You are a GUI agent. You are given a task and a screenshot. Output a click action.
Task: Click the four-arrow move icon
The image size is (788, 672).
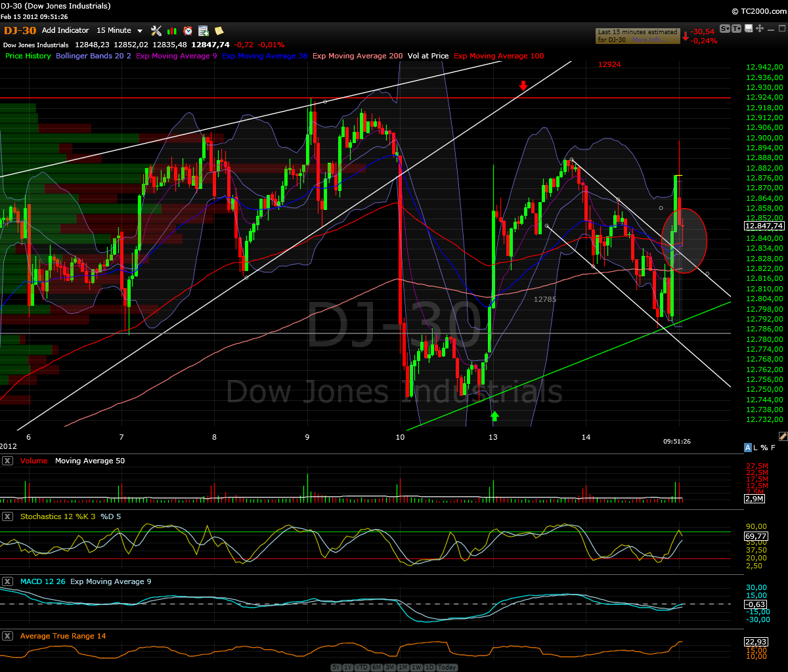pos(760,28)
